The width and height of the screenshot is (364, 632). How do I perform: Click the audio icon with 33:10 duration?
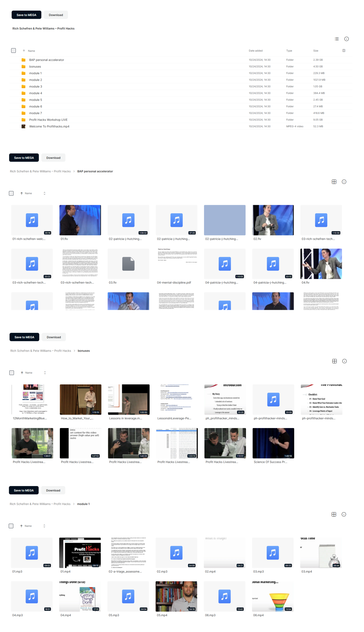pos(273,264)
